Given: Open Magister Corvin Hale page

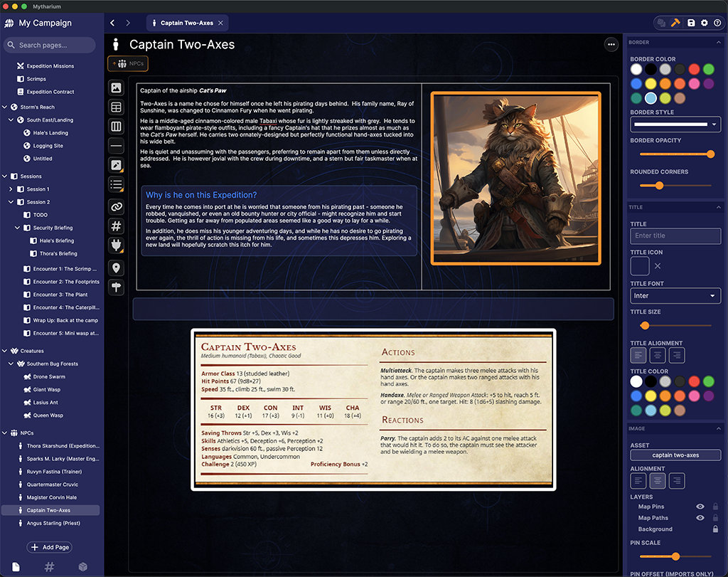Looking at the screenshot, I should pos(51,497).
